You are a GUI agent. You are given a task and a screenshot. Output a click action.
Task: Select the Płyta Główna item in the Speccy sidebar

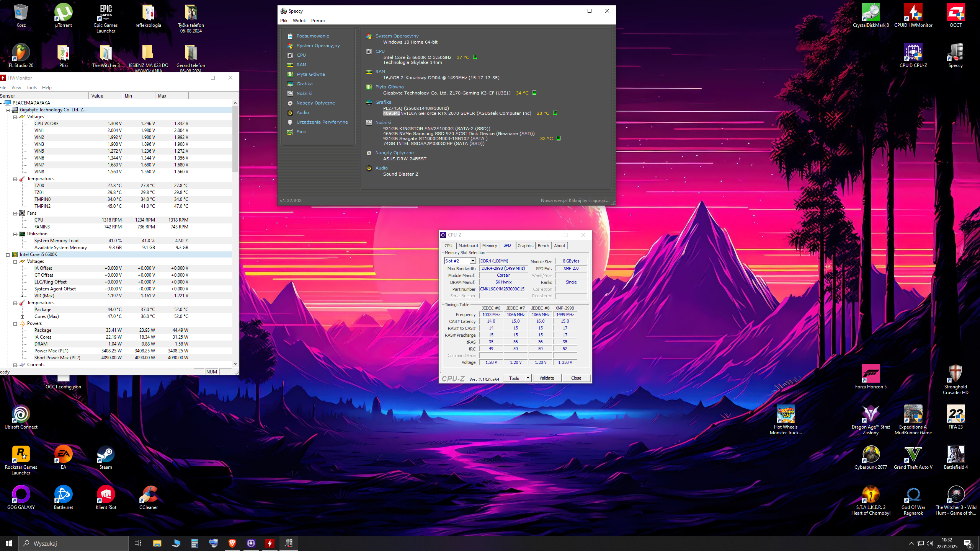click(310, 74)
